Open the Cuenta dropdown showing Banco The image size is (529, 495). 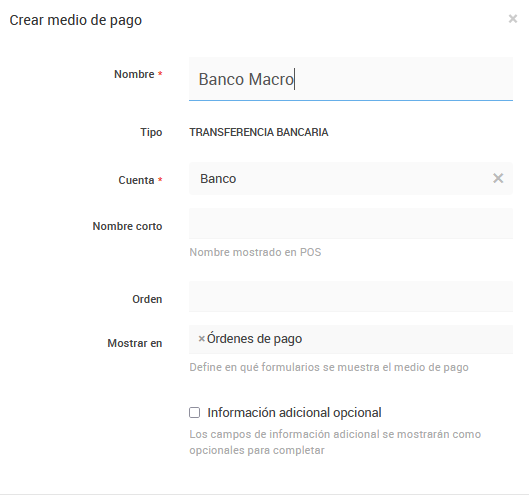point(351,178)
